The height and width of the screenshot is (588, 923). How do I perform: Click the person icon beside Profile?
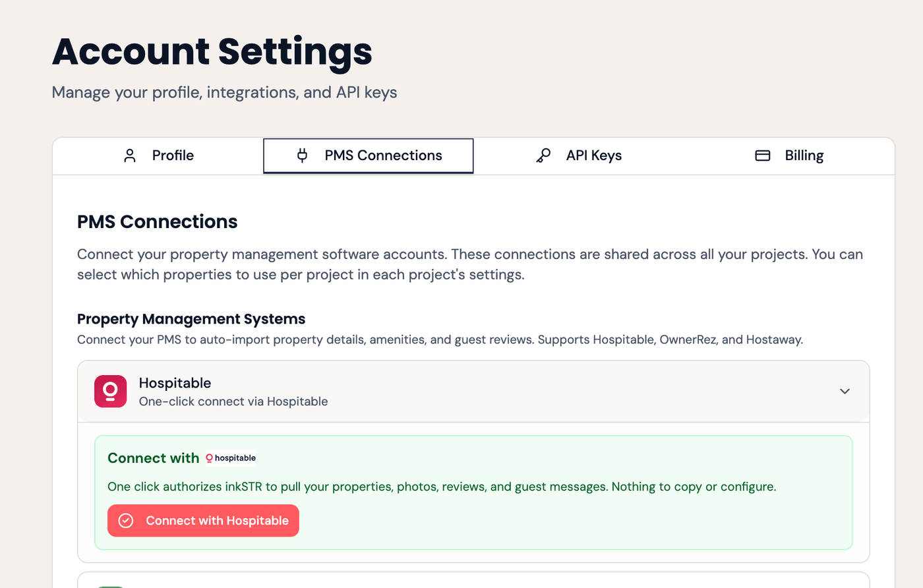click(130, 156)
